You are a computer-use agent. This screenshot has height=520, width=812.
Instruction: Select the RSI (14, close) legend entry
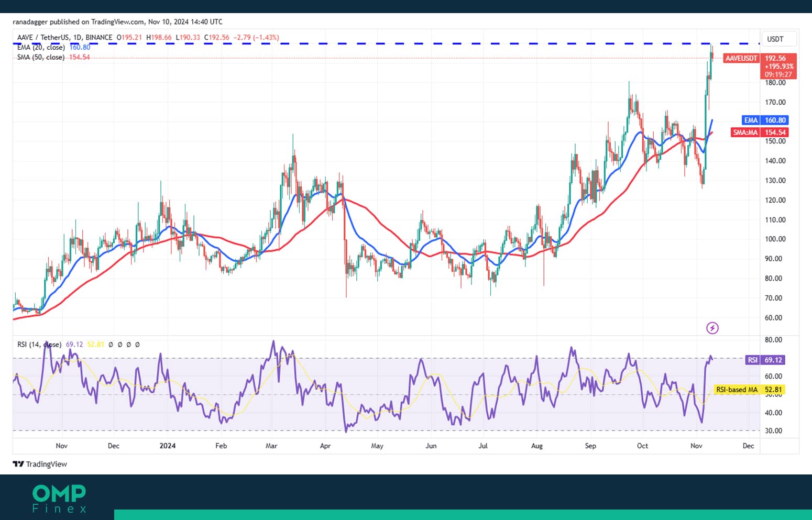pyautogui.click(x=39, y=345)
